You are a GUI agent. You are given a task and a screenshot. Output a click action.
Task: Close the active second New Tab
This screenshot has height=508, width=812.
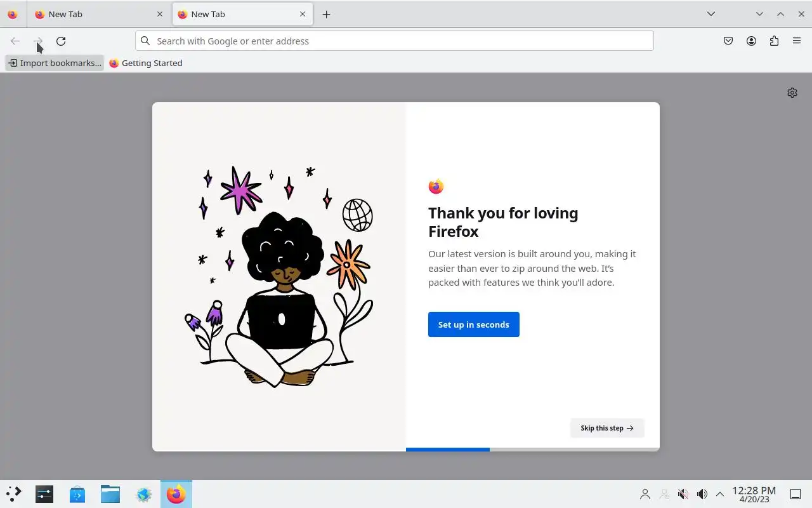(303, 14)
